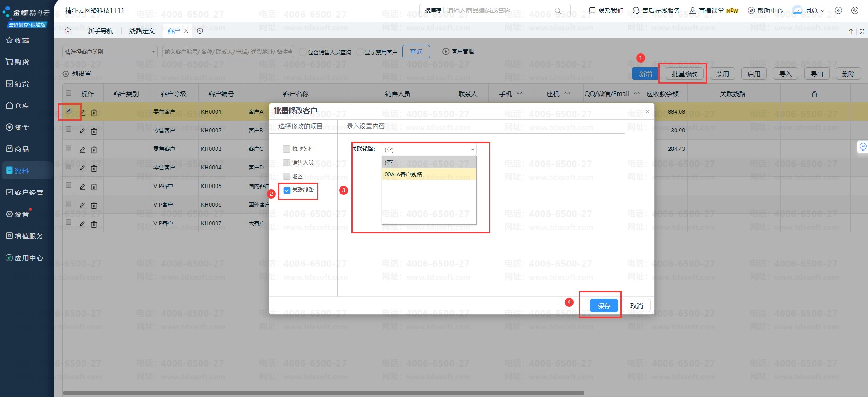The height and width of the screenshot is (397, 868).
Task: Enable the 收款条件 checkbox
Action: pos(287,149)
